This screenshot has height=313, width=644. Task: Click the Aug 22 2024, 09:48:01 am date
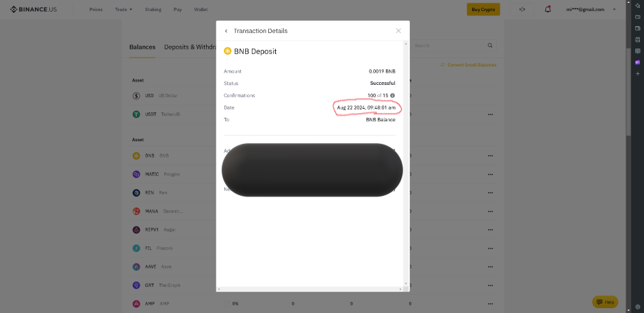click(366, 108)
